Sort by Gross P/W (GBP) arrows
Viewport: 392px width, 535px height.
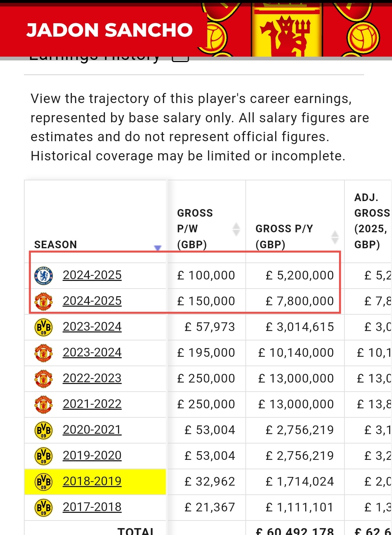click(x=236, y=229)
